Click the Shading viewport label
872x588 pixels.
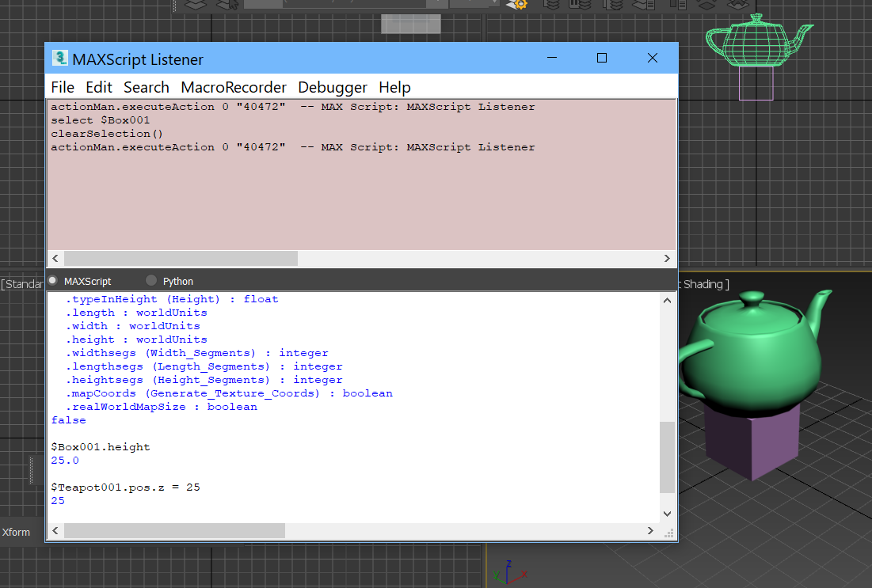[703, 284]
